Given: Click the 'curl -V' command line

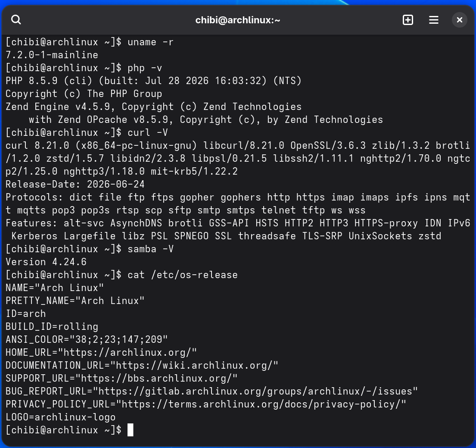Looking at the screenshot, I should [87, 132].
